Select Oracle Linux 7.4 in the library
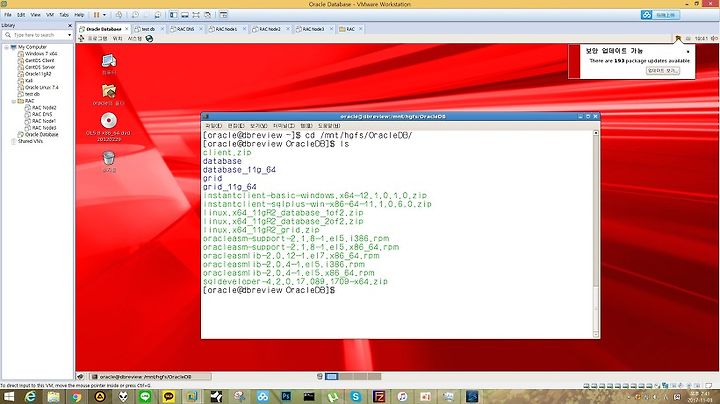Image resolution: width=720 pixels, height=404 pixels. click(x=41, y=87)
